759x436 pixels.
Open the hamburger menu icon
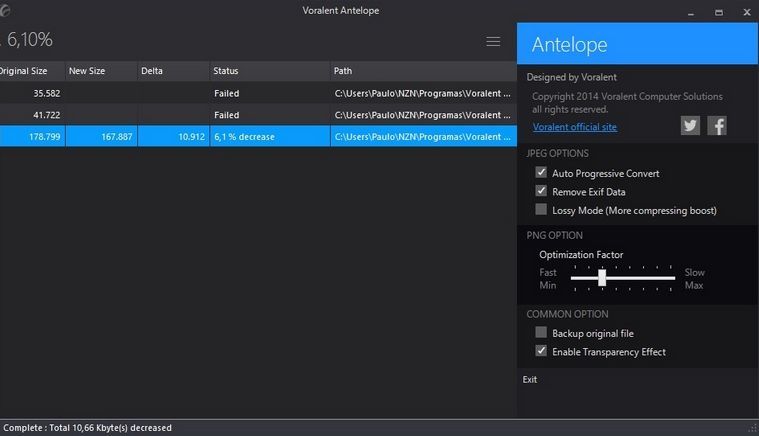pyautogui.click(x=493, y=42)
